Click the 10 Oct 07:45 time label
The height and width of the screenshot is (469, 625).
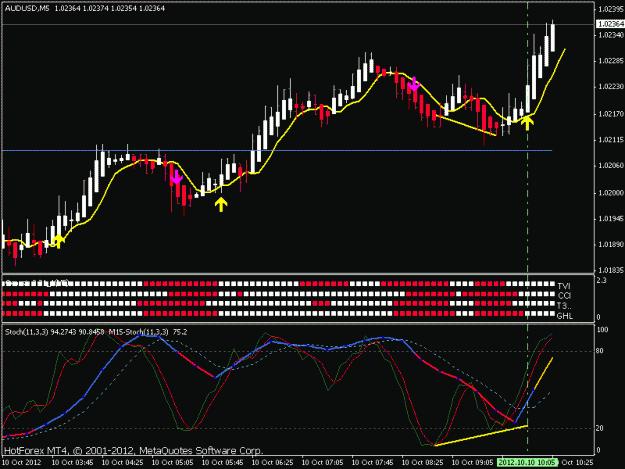tap(373, 463)
